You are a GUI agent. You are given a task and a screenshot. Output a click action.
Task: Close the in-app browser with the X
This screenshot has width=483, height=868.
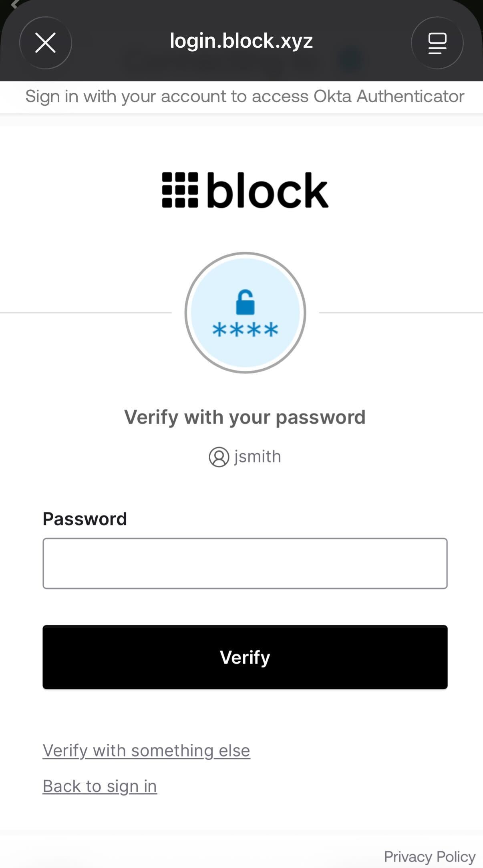[45, 43]
